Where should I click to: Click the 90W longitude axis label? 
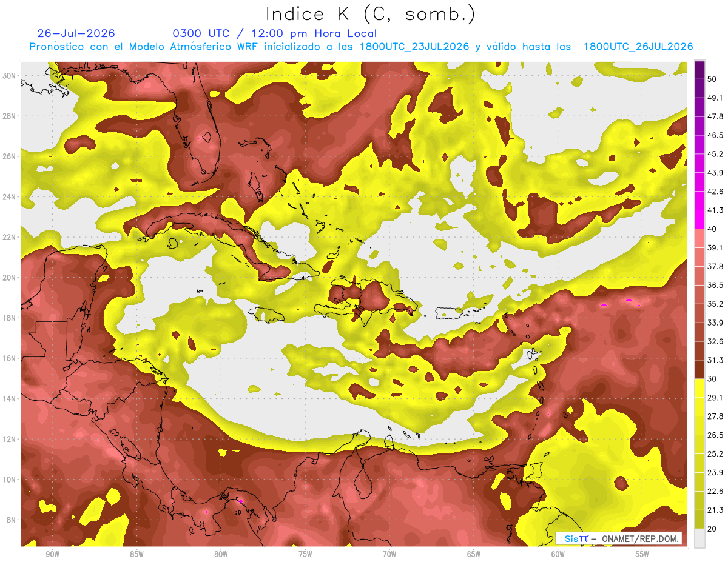tap(52, 555)
